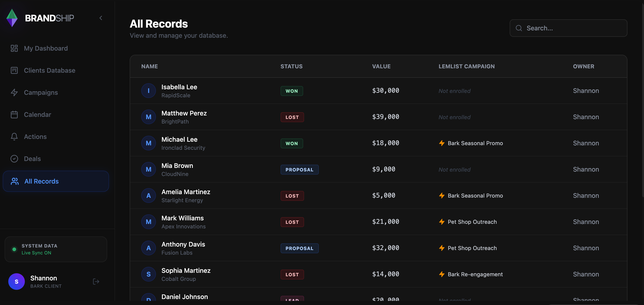Viewport: 644px width, 305px height.
Task: Select the Campaigns lightning bolt icon
Action: point(14,92)
